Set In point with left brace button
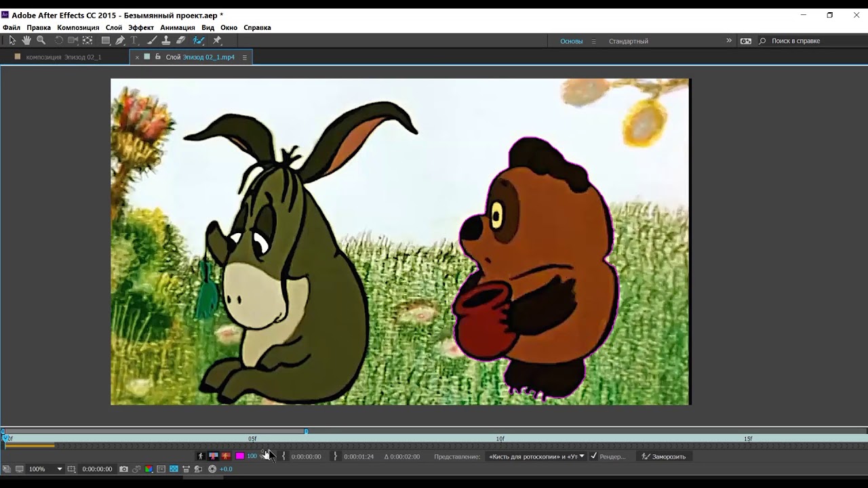Viewport: 868px width, 488px height. point(283,456)
